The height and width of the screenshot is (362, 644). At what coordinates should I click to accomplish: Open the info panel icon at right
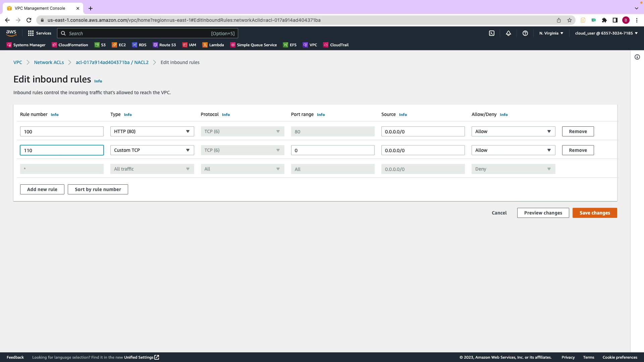(x=637, y=57)
